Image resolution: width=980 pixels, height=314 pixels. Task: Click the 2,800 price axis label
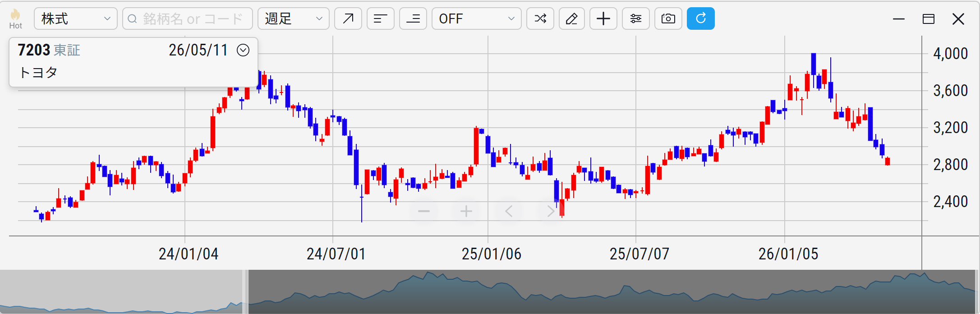(x=950, y=165)
